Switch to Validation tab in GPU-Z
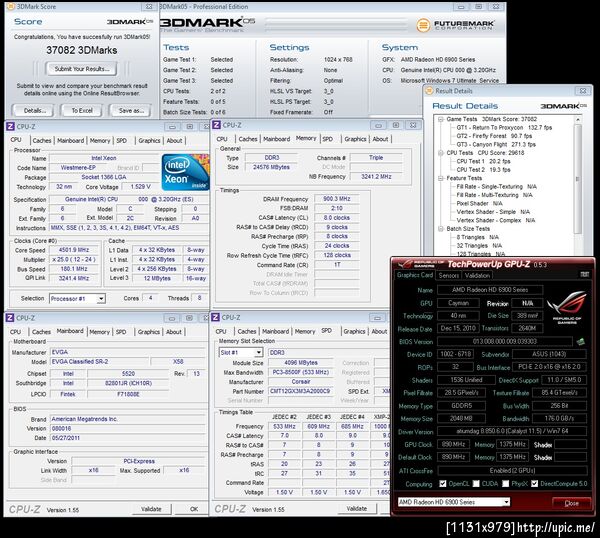600x538 pixels. [x=477, y=275]
